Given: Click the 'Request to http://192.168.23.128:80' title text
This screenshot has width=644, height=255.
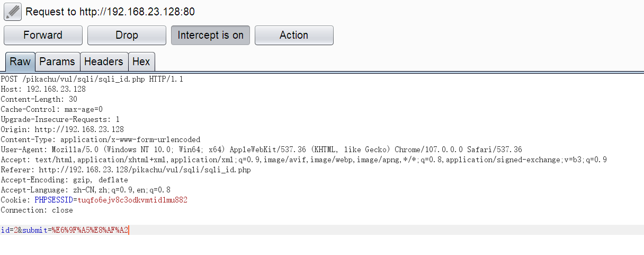Looking at the screenshot, I should (x=106, y=12).
